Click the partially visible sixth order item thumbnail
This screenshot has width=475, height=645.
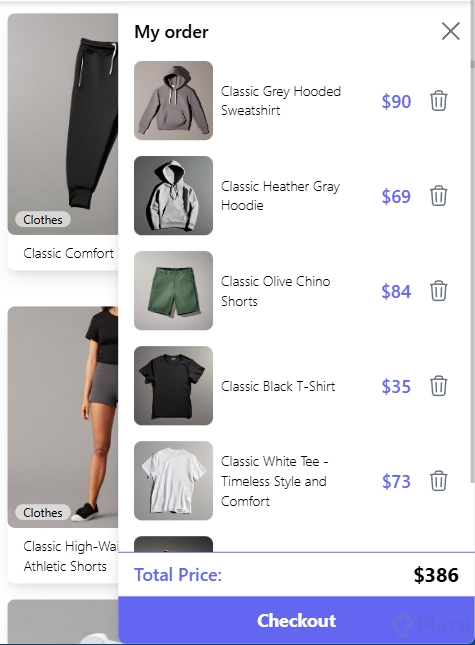[x=174, y=544]
